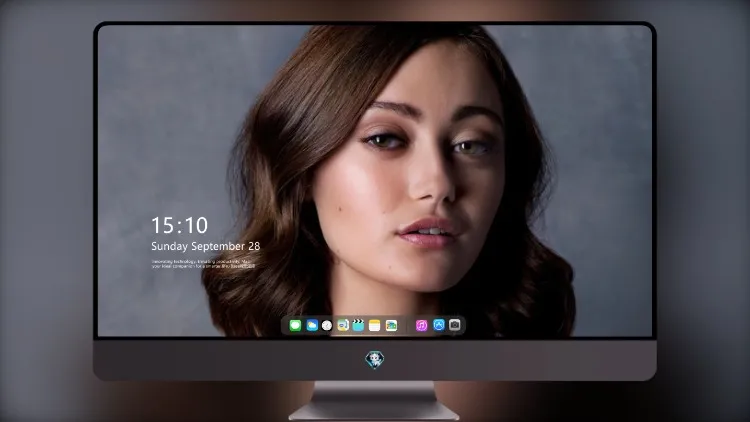
Task: Open the photo gallery icon before the dock divider
Action: (x=391, y=325)
